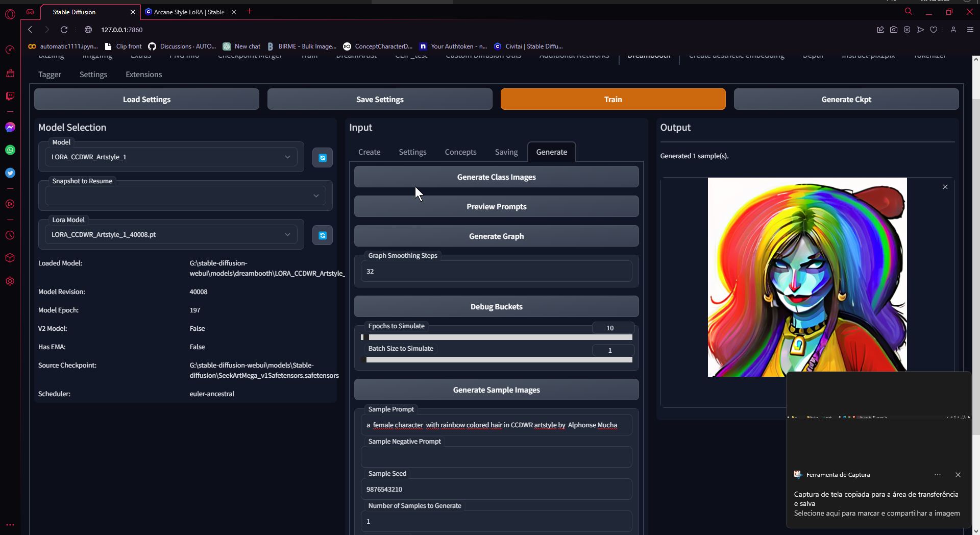Open the Concepts tab
980x535 pixels.
[460, 152]
